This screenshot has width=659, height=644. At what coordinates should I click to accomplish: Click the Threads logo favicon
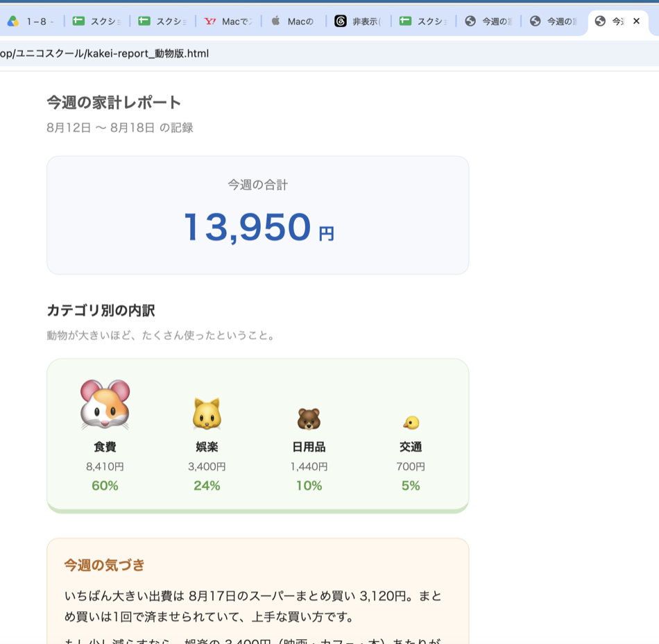coord(341,21)
